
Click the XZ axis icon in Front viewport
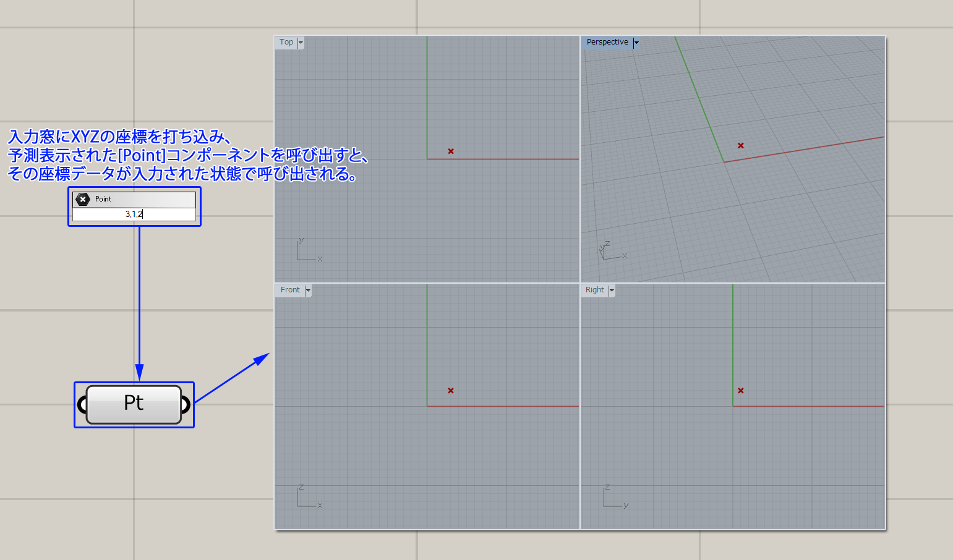click(309, 496)
